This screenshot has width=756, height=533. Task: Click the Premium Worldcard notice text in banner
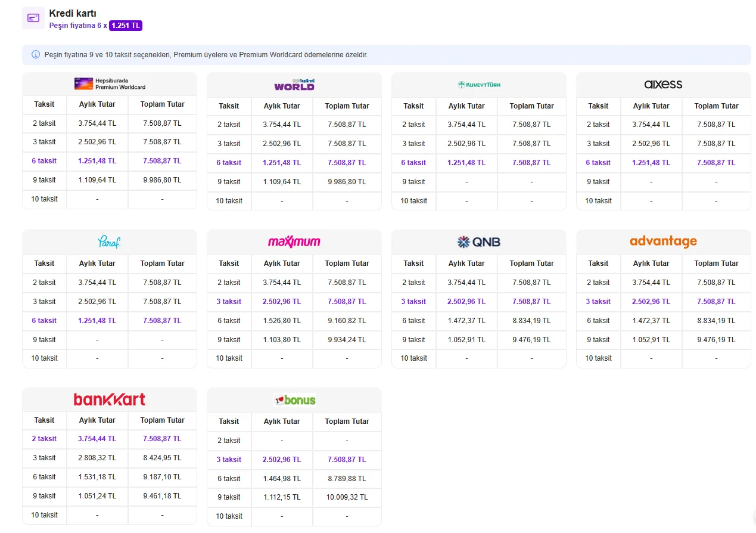(206, 54)
